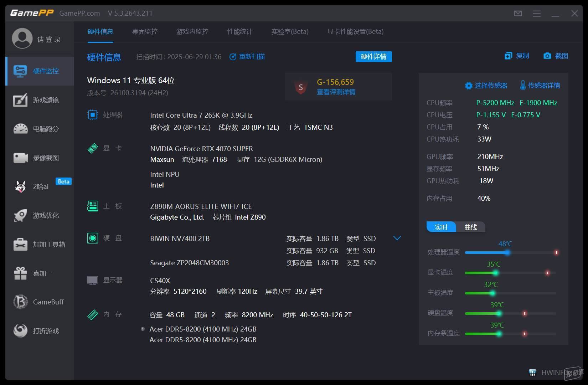This screenshot has width=588, height=385.
Task: Click the graphics card icon
Action: [93, 148]
